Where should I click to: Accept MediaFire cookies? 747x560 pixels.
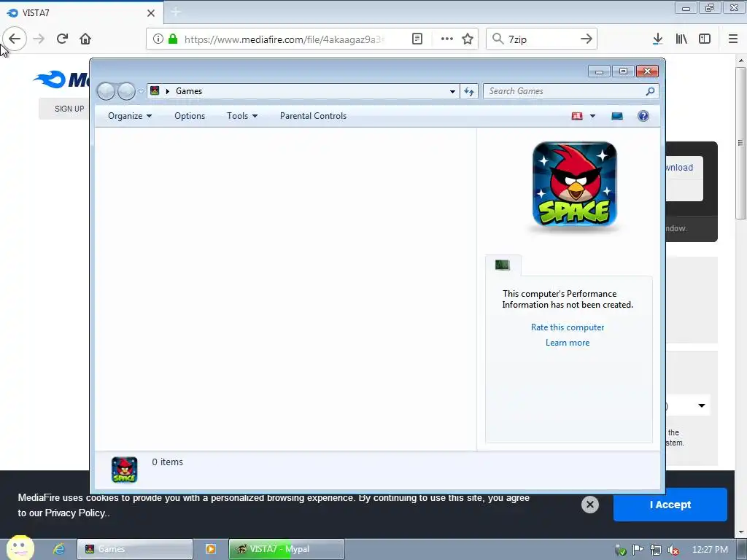pyautogui.click(x=670, y=505)
